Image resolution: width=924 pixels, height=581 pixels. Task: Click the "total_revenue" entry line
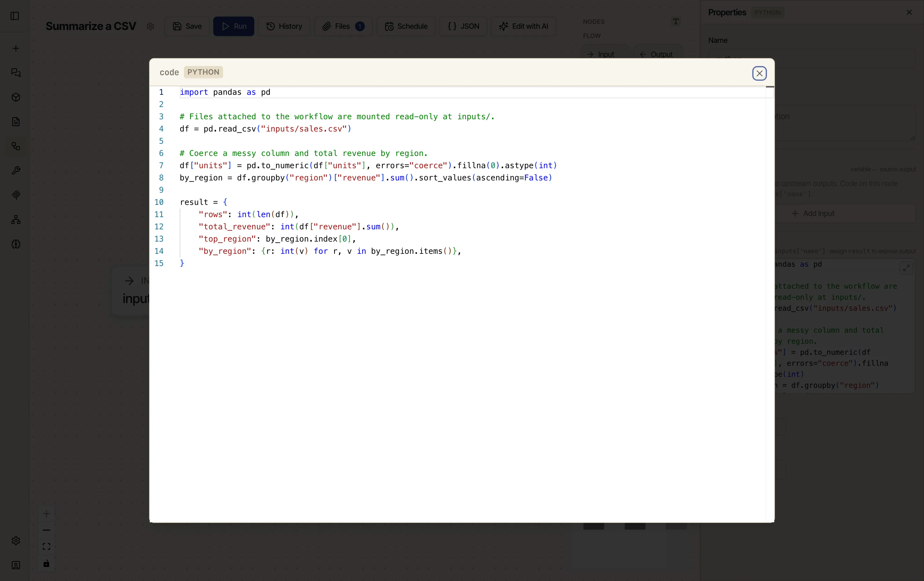click(x=299, y=227)
